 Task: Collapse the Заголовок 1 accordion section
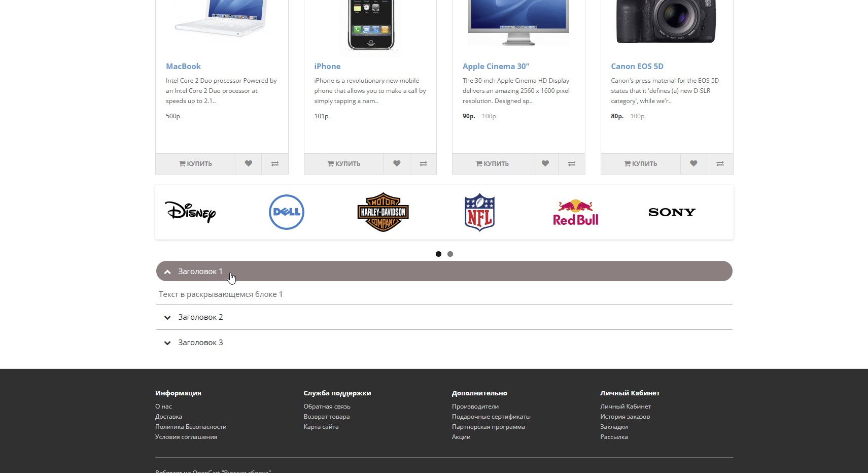(x=444, y=271)
